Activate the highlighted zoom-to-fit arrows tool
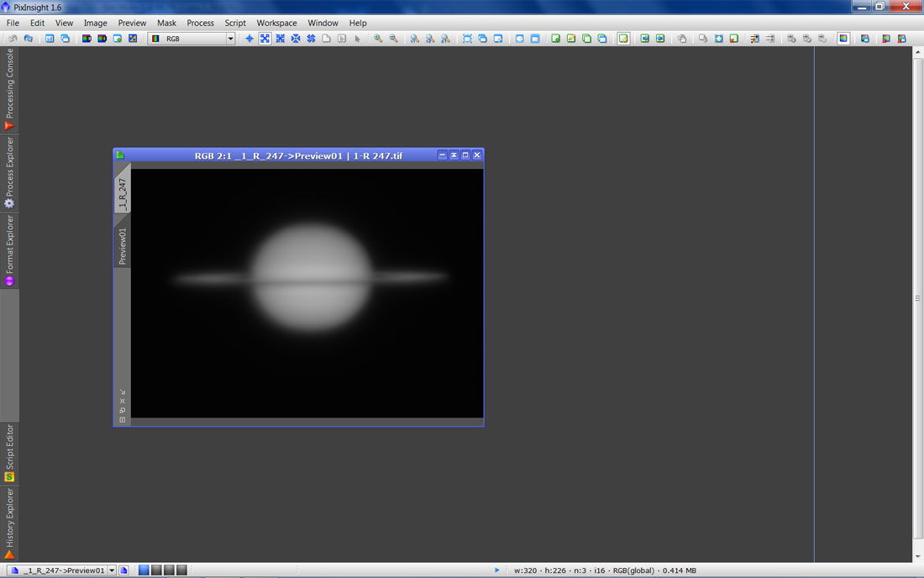The height and width of the screenshot is (578, 924). (265, 39)
